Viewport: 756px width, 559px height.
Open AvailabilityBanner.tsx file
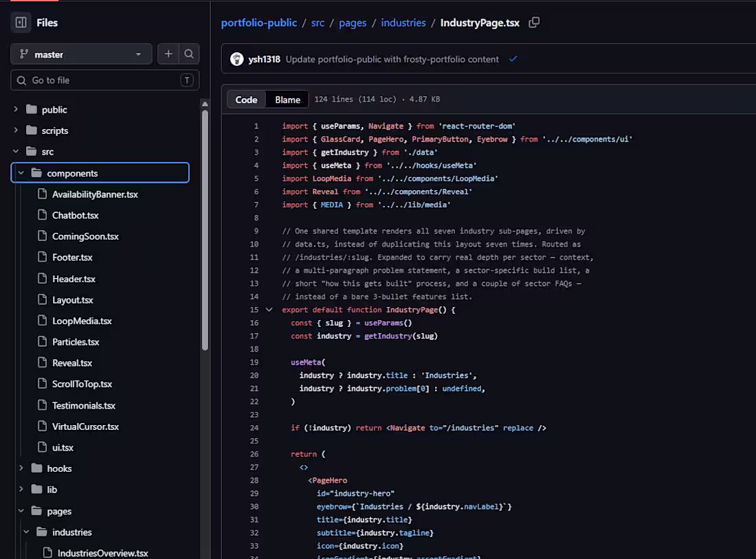tap(95, 194)
